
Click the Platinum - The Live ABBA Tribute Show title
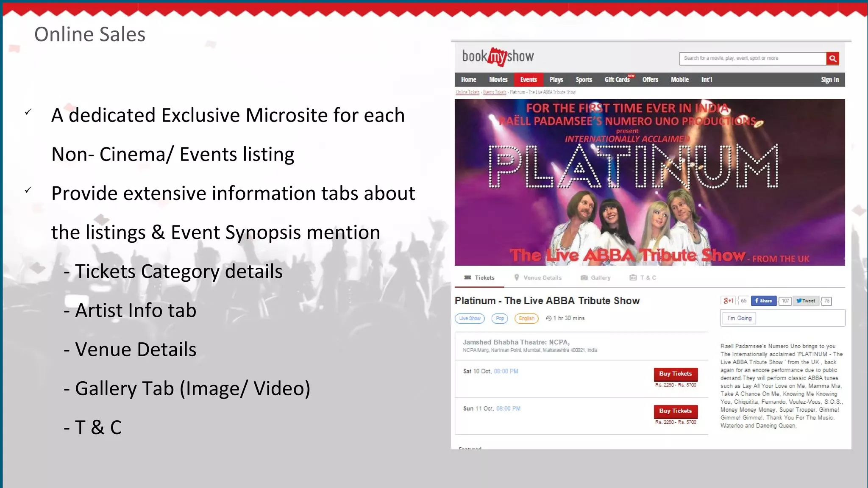pyautogui.click(x=547, y=301)
